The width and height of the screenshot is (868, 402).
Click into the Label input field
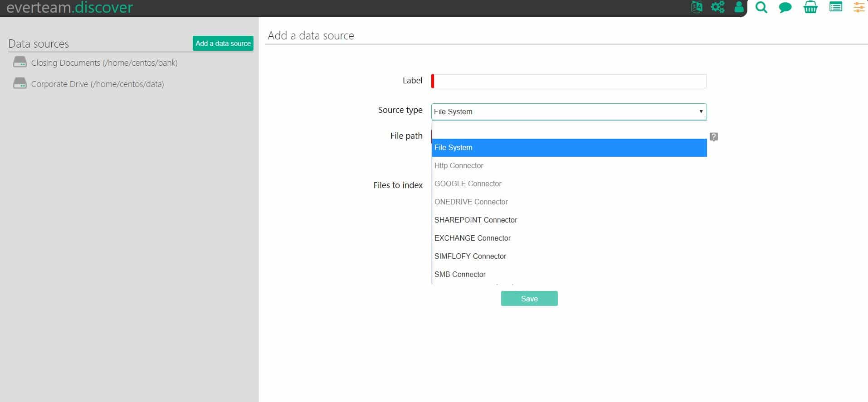[569, 81]
